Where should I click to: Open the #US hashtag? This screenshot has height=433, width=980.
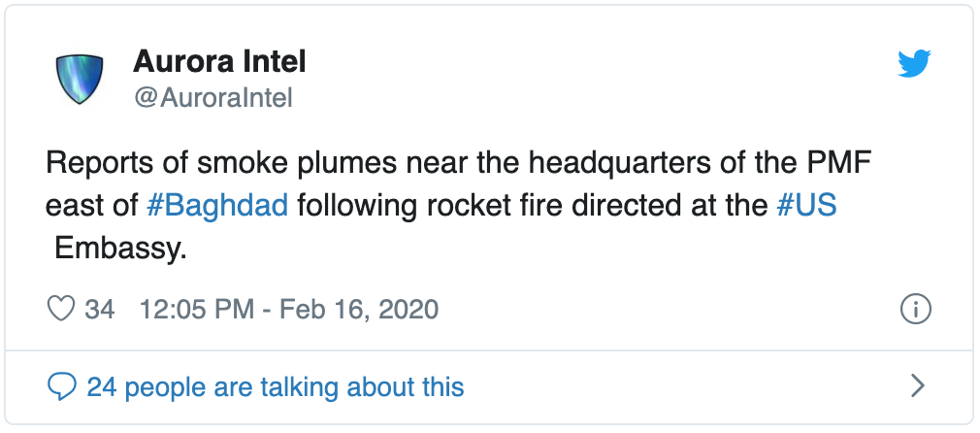click(806, 206)
